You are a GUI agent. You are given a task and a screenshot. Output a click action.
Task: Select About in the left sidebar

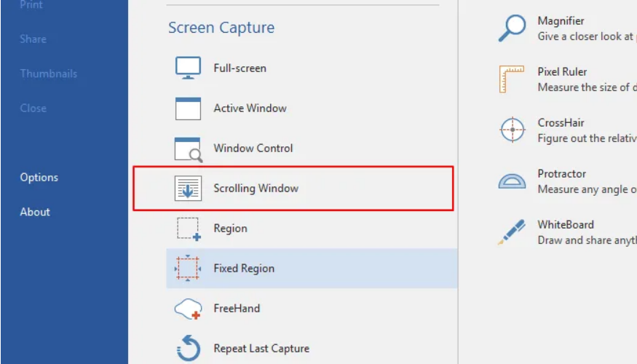[35, 213]
